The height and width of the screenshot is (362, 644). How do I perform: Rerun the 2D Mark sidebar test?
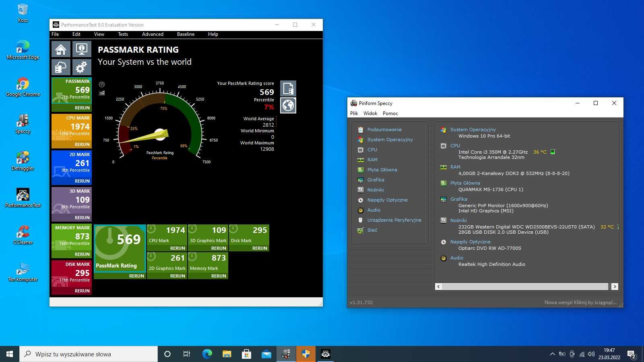82,181
